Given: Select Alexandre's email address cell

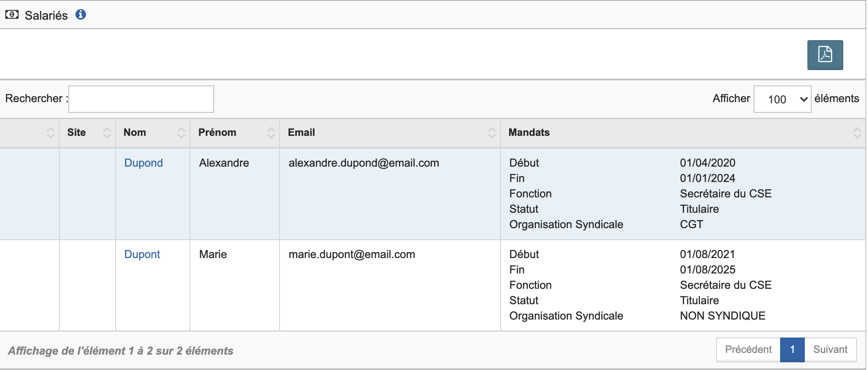Looking at the screenshot, I should pyautogui.click(x=364, y=163).
